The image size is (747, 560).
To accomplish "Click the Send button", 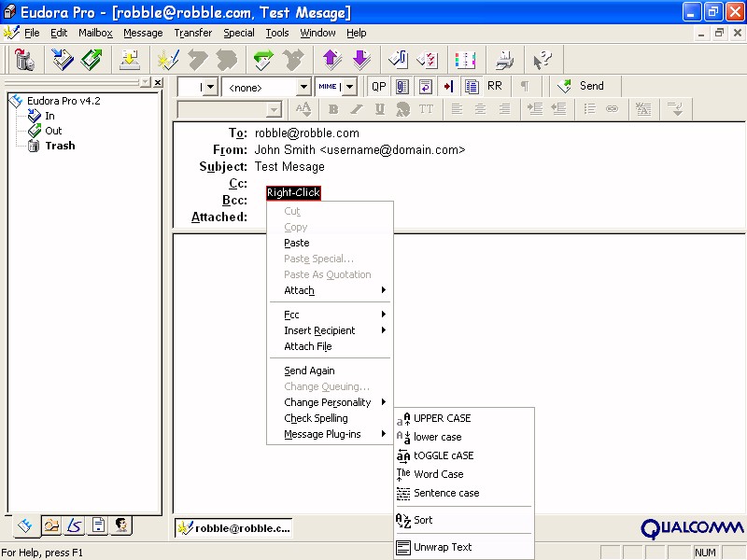I will coord(582,86).
